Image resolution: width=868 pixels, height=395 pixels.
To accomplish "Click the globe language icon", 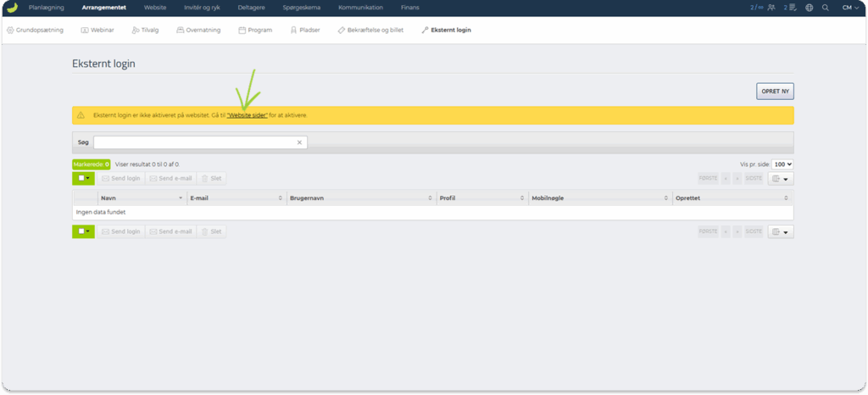I will [810, 8].
